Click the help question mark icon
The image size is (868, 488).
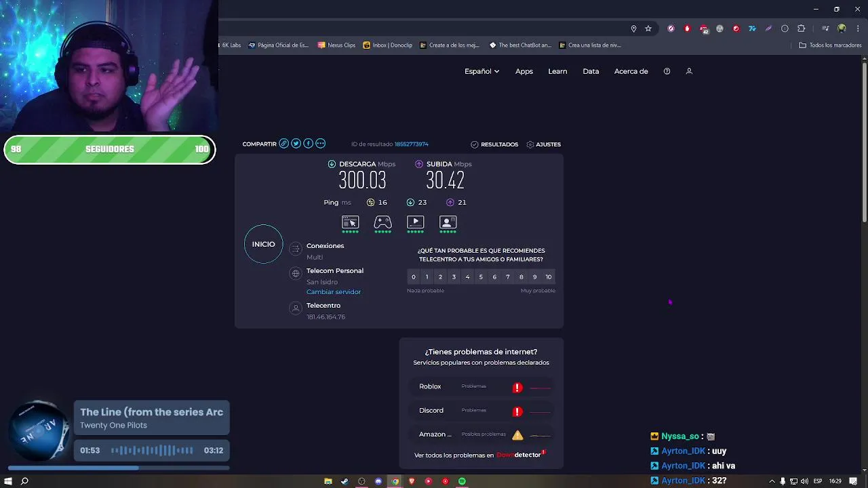pyautogui.click(x=667, y=71)
